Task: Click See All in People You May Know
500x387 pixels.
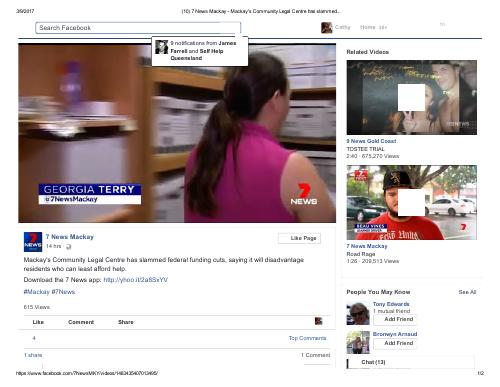Action: [x=467, y=292]
